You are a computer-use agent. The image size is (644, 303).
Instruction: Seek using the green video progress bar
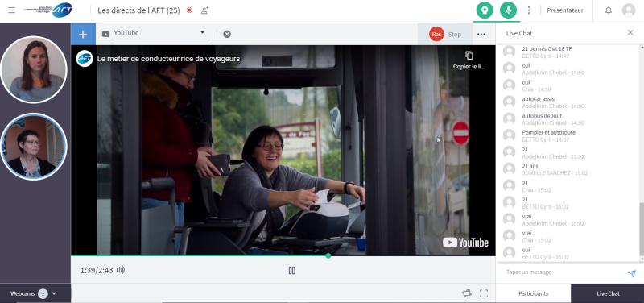coord(283,255)
